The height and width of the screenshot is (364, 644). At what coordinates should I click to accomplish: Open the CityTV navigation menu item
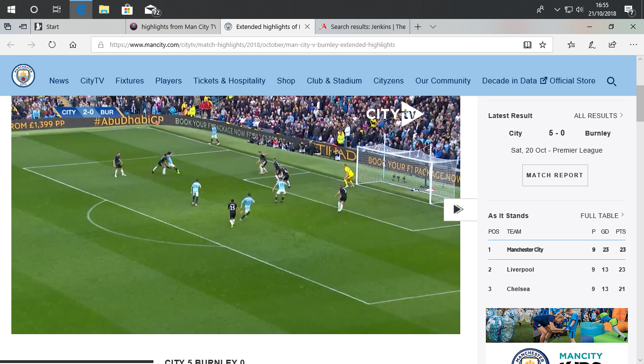tap(92, 81)
